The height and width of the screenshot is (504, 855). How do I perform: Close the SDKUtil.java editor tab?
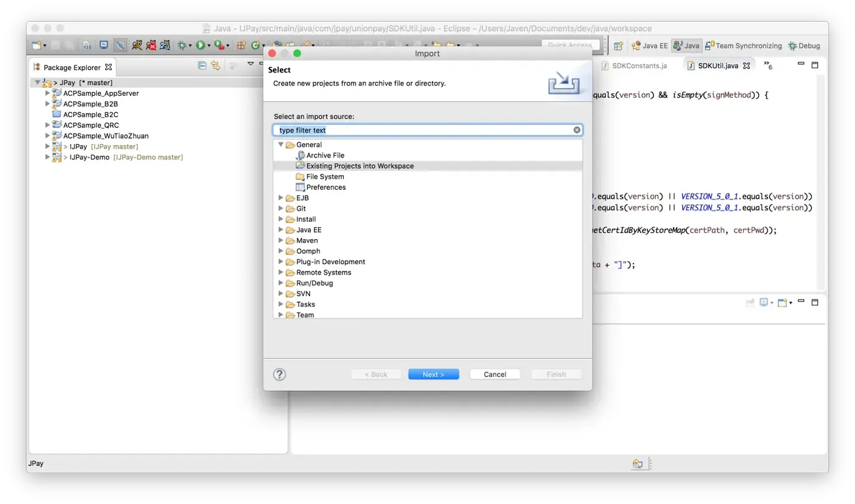[x=746, y=65]
